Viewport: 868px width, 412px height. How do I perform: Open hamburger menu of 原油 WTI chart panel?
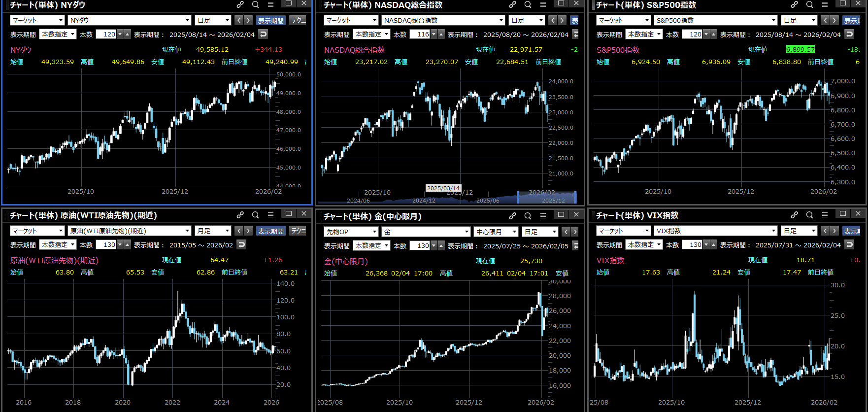tap(270, 215)
